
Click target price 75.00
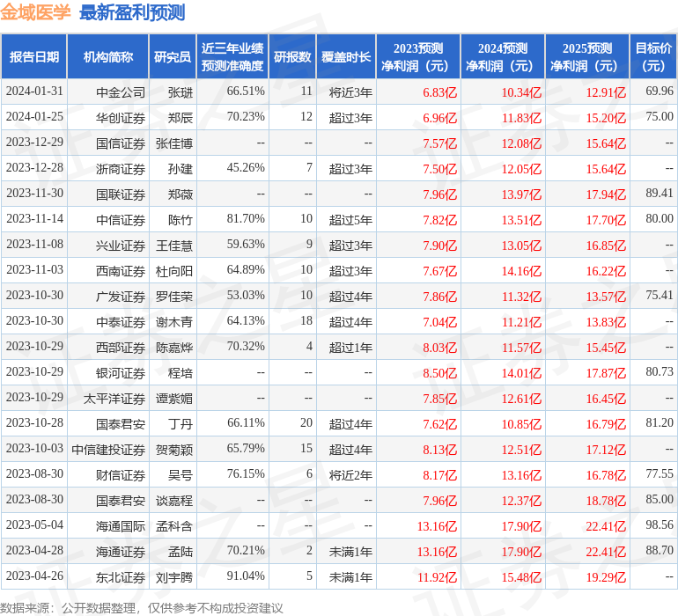[x=660, y=117]
